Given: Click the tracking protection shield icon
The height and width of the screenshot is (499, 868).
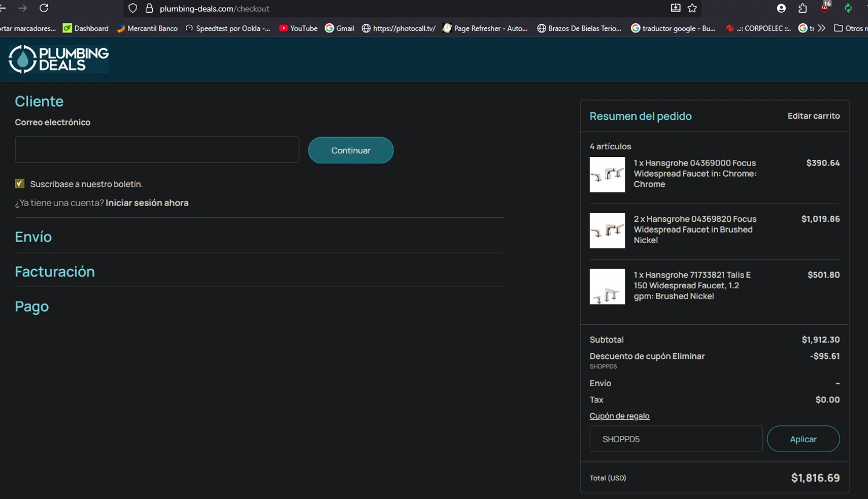Looking at the screenshot, I should pos(133,8).
